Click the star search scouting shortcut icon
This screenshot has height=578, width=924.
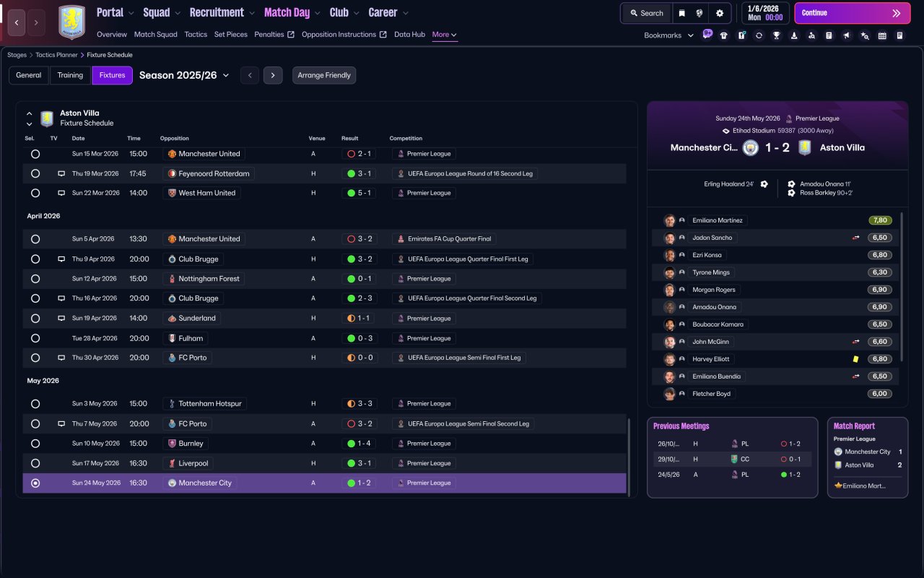[865, 35]
